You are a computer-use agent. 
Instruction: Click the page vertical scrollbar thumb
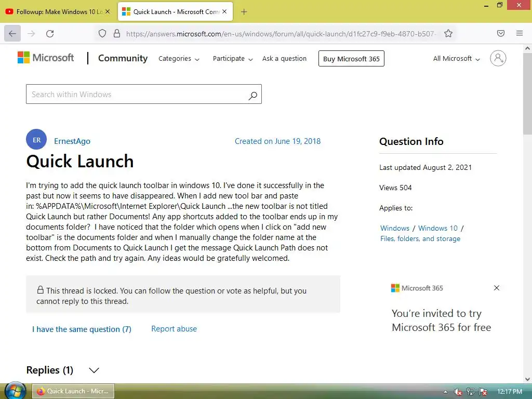click(x=527, y=94)
